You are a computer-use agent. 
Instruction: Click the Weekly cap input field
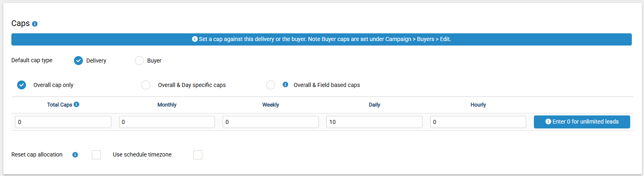tap(271, 122)
